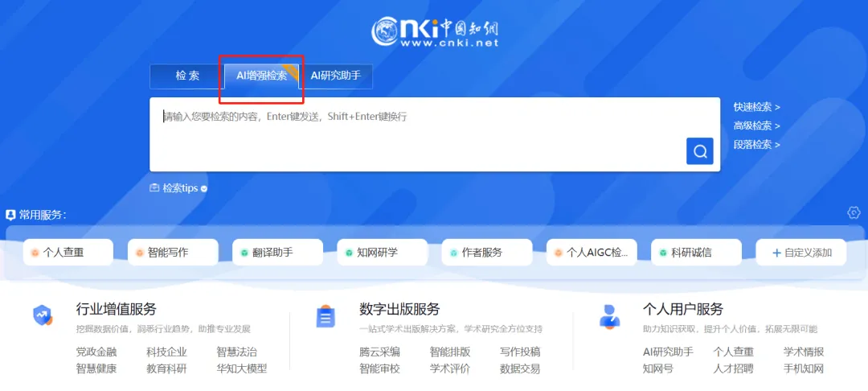Image resolution: width=868 pixels, height=391 pixels.
Task: Click the 个人用户服务 heading
Action: click(683, 309)
